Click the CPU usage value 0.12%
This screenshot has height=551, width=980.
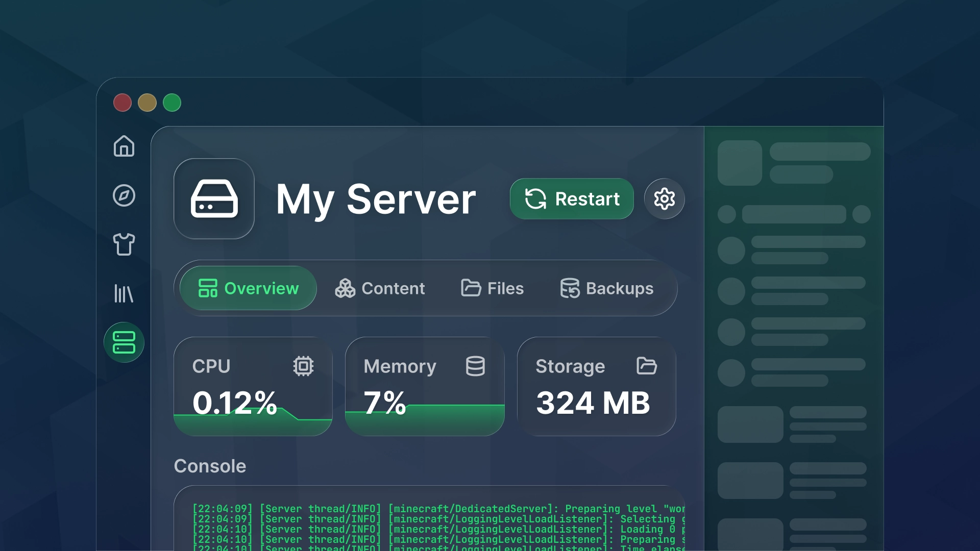click(235, 403)
